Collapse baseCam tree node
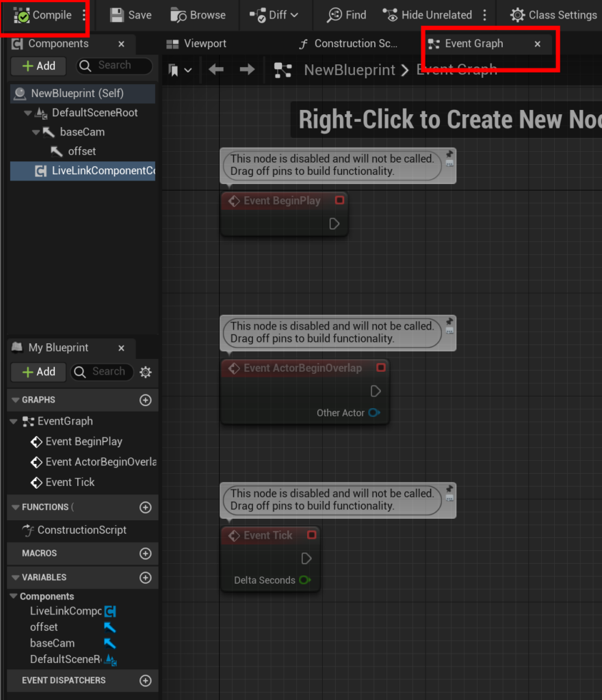602x700 pixels. click(36, 132)
